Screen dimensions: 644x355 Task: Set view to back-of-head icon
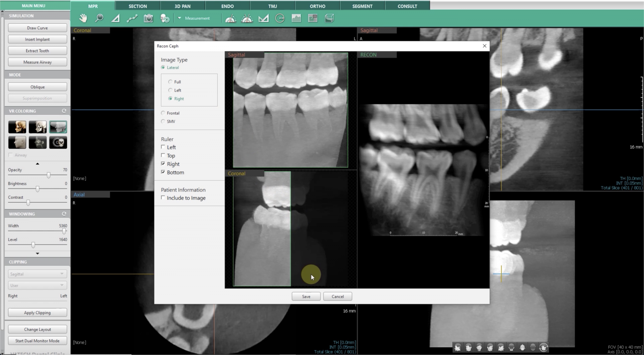(x=511, y=347)
